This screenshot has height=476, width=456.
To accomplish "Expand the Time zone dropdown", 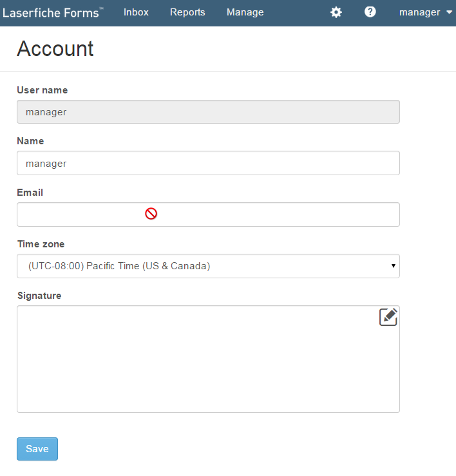I will [208, 266].
